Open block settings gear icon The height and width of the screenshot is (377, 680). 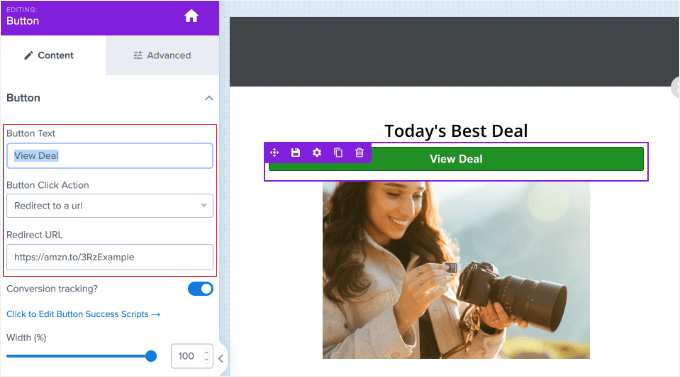[x=317, y=153]
